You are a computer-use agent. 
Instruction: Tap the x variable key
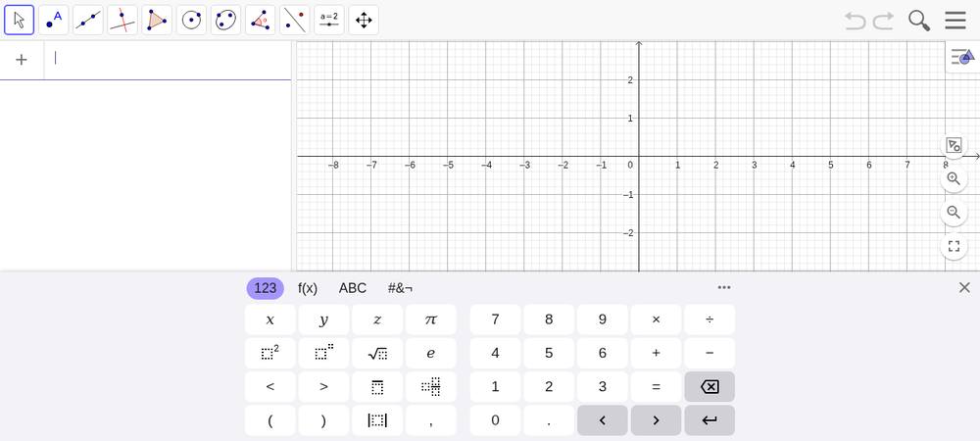270,319
